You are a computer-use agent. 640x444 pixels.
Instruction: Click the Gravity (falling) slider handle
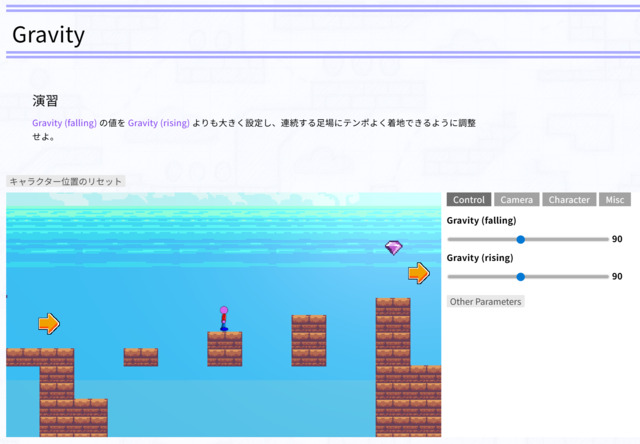[520, 240]
